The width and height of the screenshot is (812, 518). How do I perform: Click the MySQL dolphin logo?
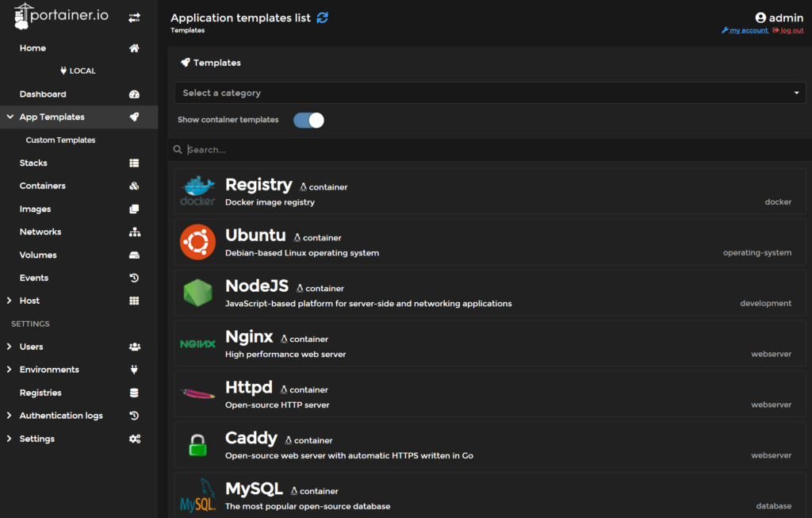click(197, 495)
